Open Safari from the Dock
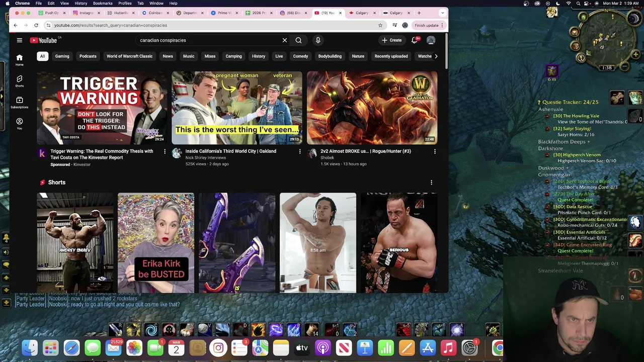644x362 pixels. tap(71, 348)
